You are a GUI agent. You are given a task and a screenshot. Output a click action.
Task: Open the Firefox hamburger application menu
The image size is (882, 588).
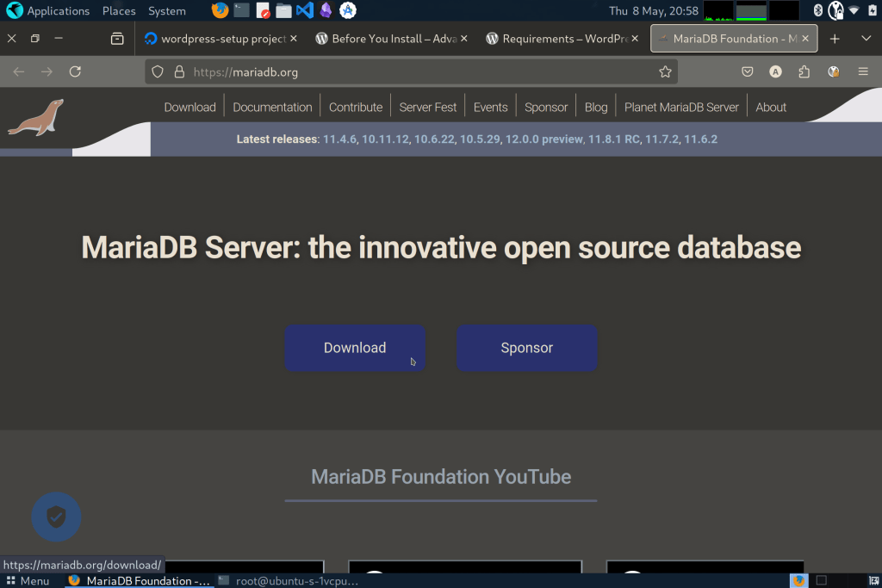pos(863,71)
